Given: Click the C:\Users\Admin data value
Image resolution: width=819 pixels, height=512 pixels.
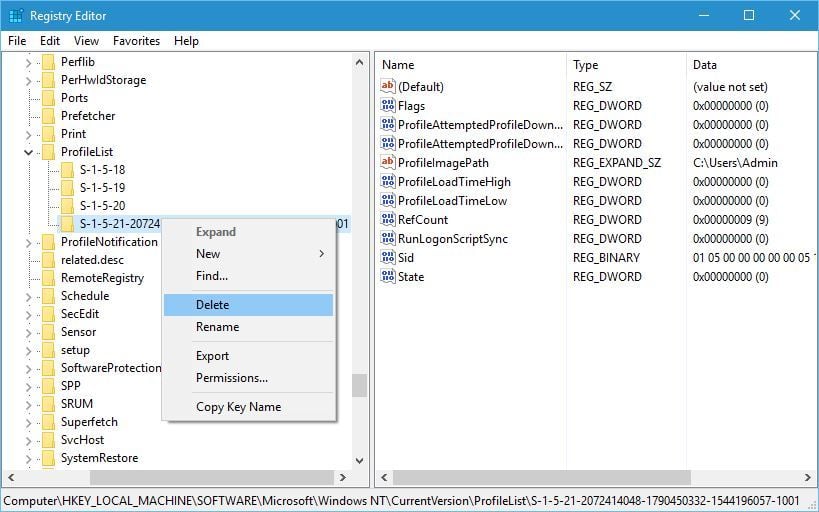Looking at the screenshot, I should 735,162.
